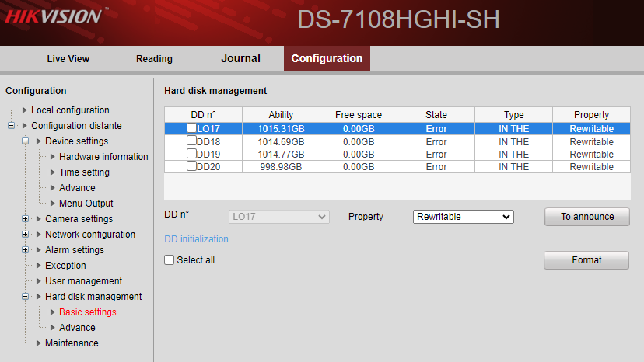The width and height of the screenshot is (644, 362).
Task: Enable the Select all checkbox
Action: [170, 259]
